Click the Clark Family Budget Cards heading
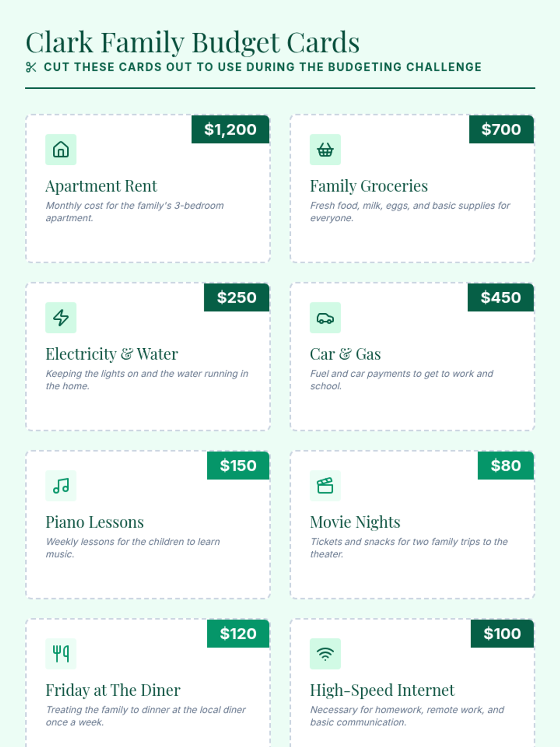Image resolution: width=560 pixels, height=747 pixels. pyautogui.click(x=193, y=42)
